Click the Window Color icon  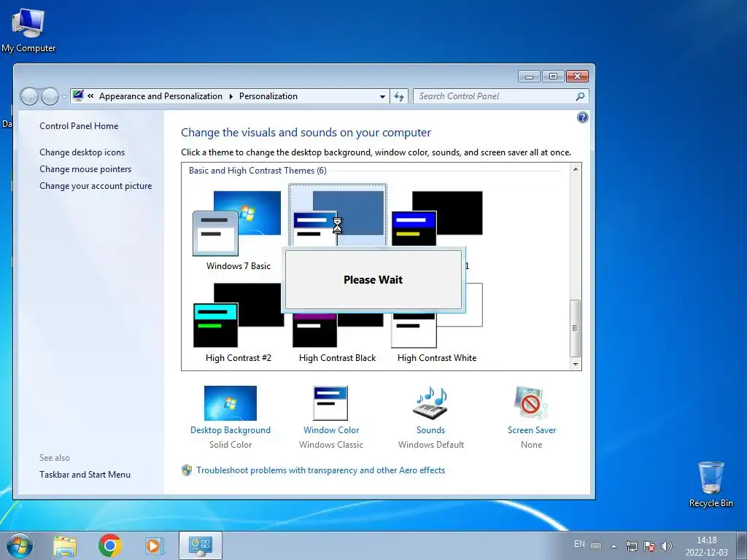click(x=330, y=402)
